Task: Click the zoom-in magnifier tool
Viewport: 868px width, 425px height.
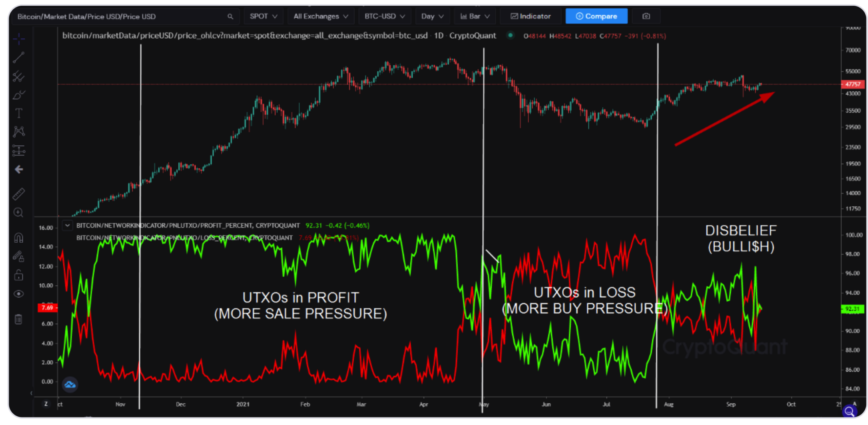Action: pos(19,212)
